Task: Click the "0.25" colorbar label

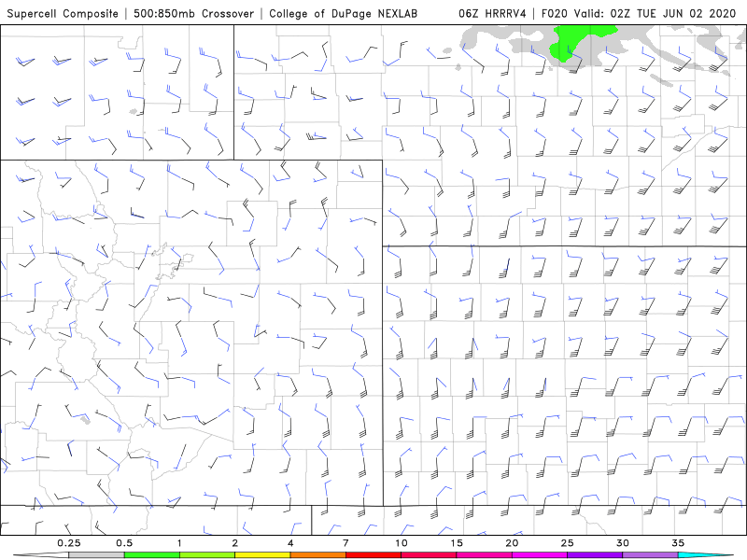Action: point(69,543)
